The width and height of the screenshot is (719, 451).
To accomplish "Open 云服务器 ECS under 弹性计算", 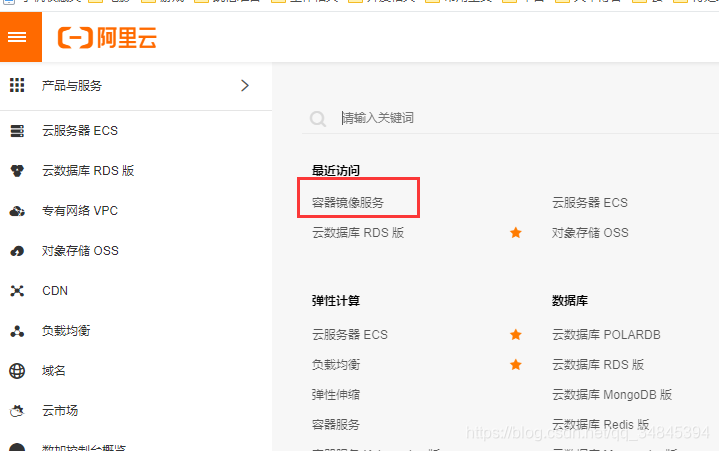I will click(x=349, y=335).
